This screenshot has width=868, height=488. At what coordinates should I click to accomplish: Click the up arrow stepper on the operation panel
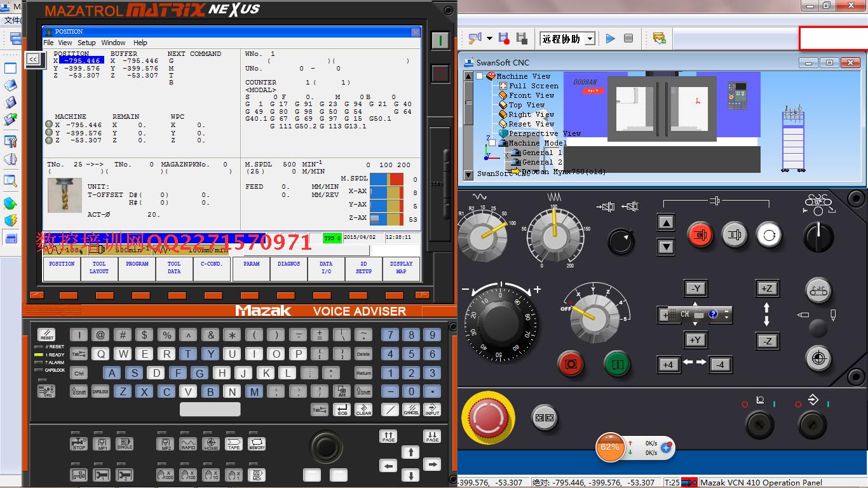pos(666,223)
